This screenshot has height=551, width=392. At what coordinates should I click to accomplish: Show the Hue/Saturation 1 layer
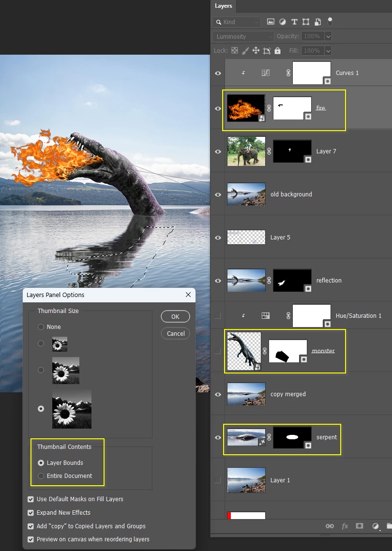coord(218,315)
